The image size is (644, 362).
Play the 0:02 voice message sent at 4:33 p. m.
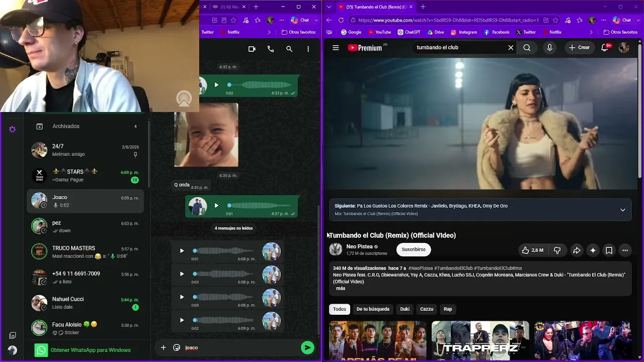216,85
